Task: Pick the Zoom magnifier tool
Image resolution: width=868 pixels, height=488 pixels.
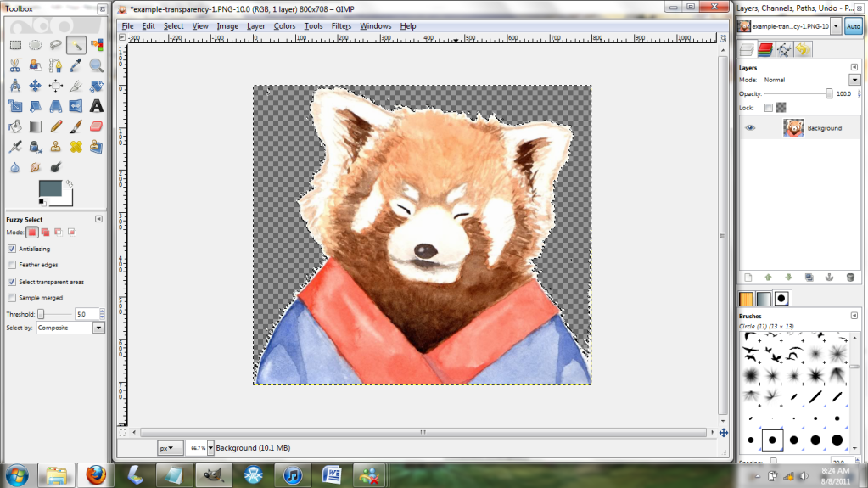Action: (97, 65)
